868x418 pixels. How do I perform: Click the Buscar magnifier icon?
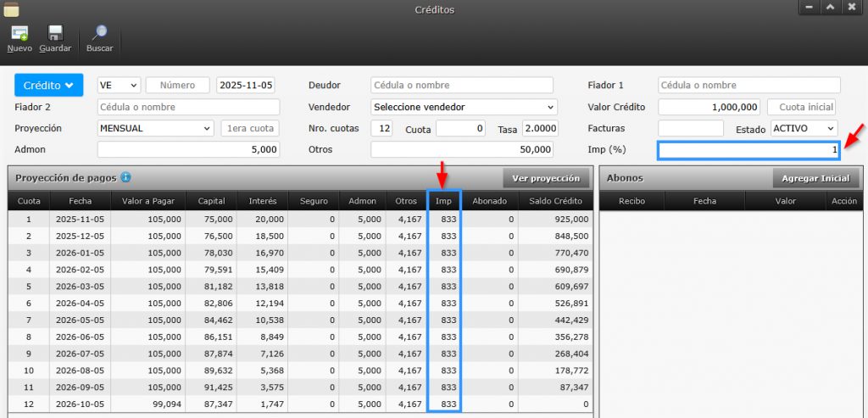coord(99,34)
